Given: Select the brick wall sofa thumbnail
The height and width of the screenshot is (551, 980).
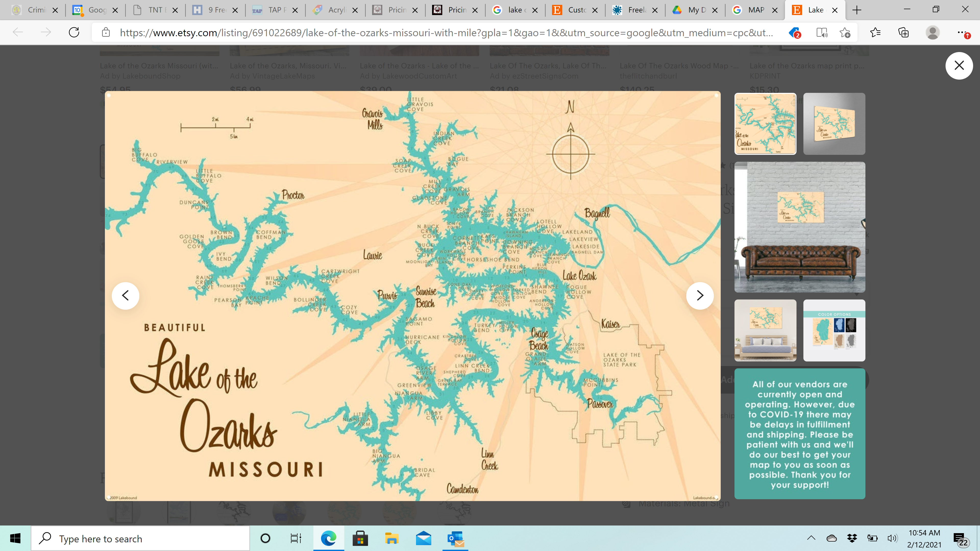Looking at the screenshot, I should coord(799,227).
